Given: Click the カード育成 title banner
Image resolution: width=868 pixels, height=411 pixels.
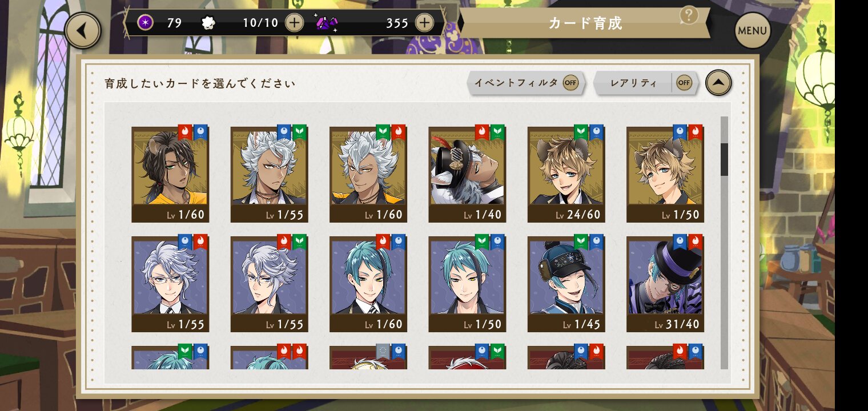Looking at the screenshot, I should (x=585, y=23).
